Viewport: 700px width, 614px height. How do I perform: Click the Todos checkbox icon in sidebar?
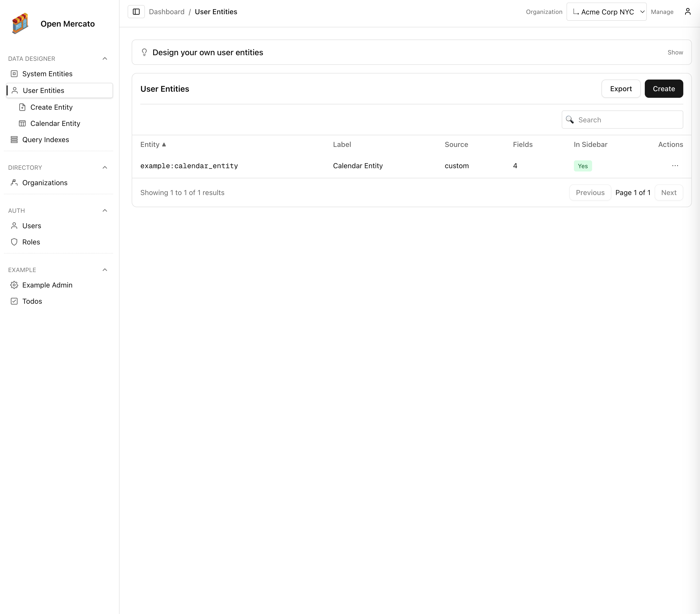tap(14, 301)
